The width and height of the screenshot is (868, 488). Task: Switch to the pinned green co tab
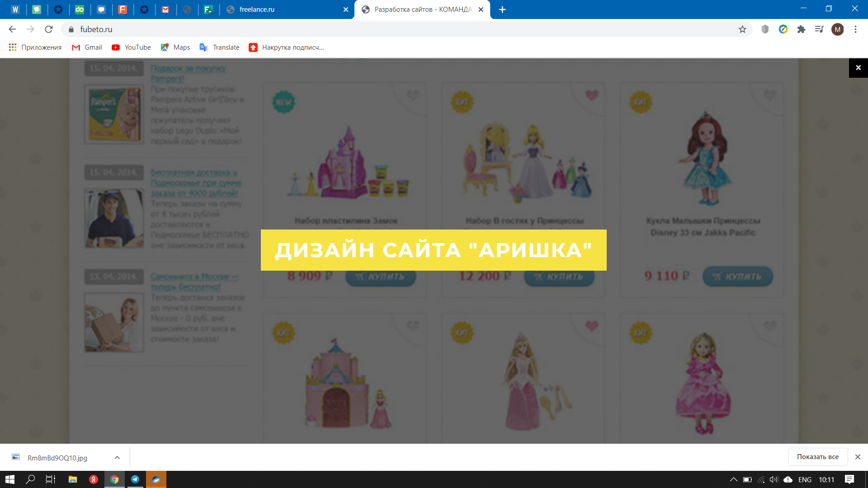80,9
